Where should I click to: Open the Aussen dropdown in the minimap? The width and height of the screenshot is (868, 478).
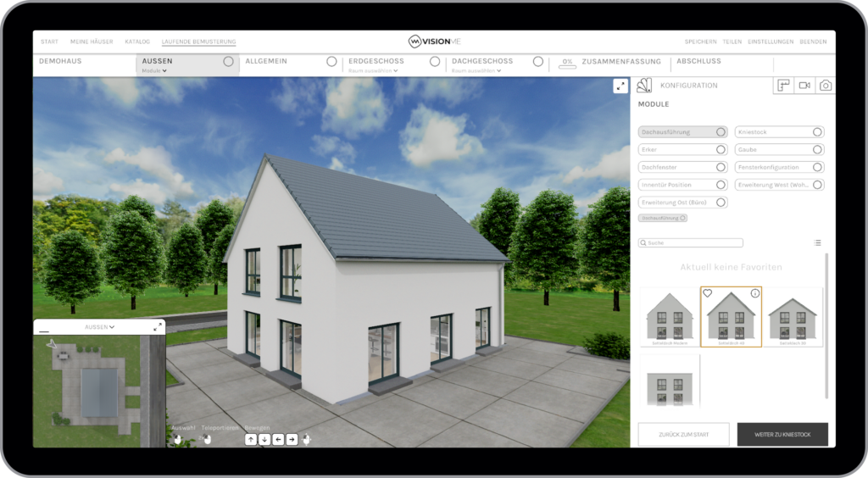[99, 326]
